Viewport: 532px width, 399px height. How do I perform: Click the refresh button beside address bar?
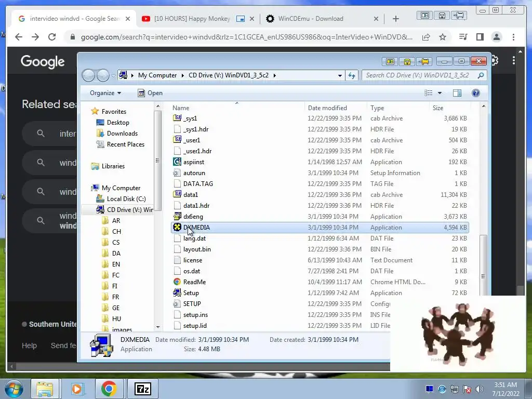pyautogui.click(x=352, y=75)
